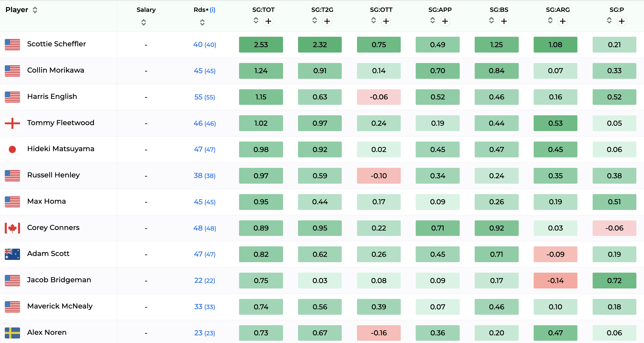Open the Rds info (i) icon
The image size is (644, 343).
coord(213,10)
